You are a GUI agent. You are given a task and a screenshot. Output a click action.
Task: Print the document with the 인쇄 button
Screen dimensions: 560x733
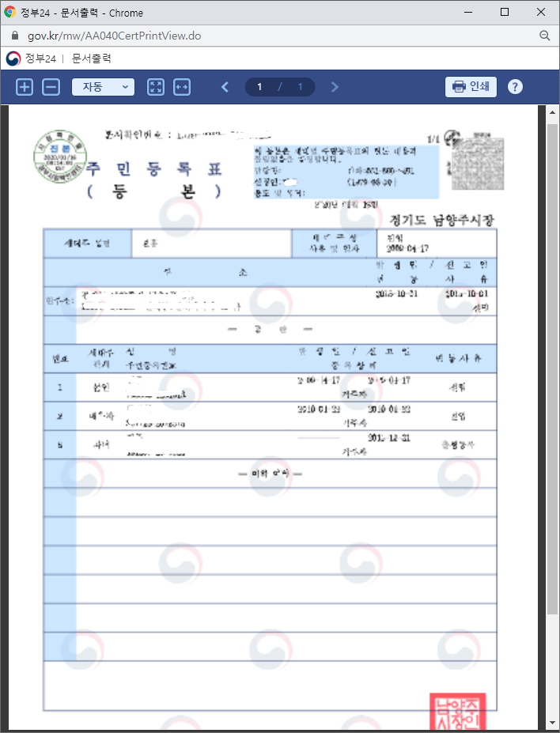[471, 87]
